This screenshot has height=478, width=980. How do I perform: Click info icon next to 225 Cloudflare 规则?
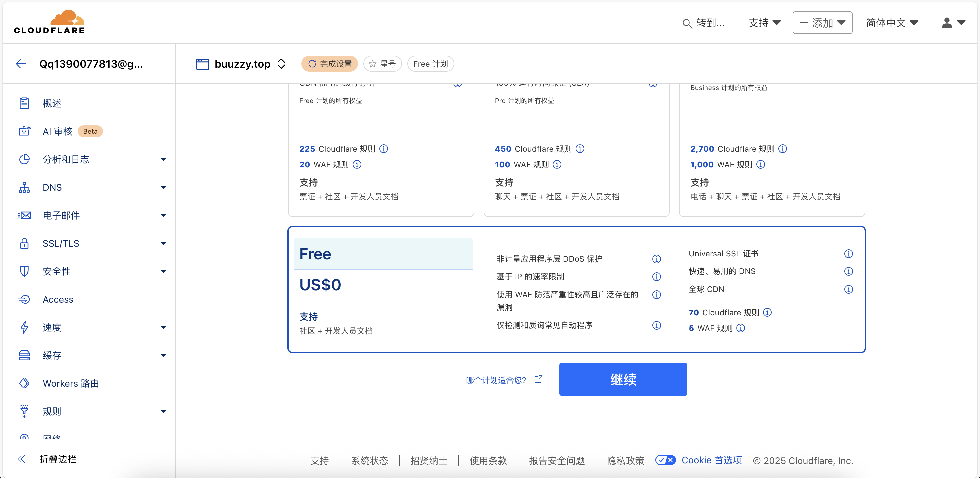384,149
